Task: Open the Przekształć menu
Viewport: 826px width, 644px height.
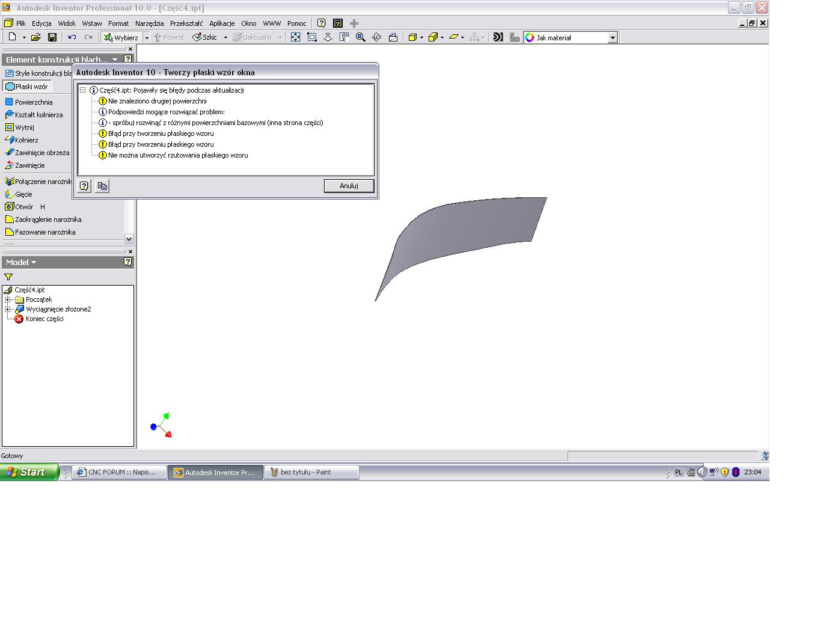Action: point(186,23)
